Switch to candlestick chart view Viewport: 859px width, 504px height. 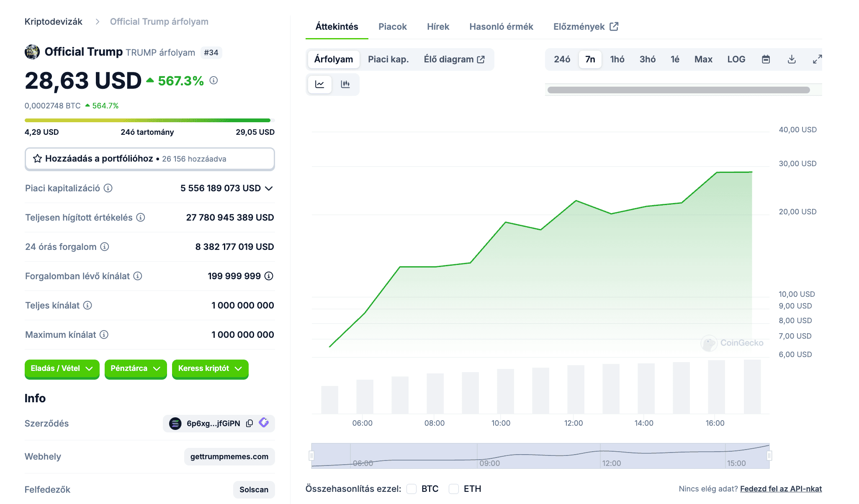pos(345,84)
